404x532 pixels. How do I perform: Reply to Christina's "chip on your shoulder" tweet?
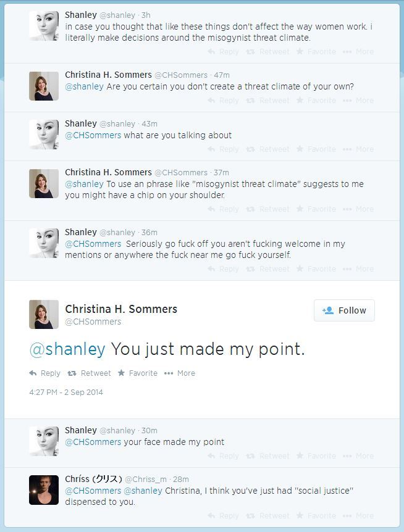pos(223,209)
